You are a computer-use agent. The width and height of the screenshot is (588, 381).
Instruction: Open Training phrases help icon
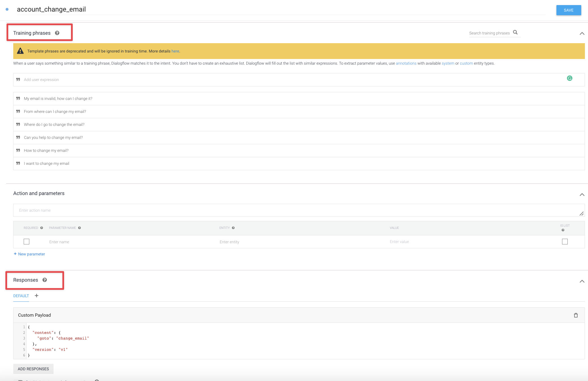(57, 33)
